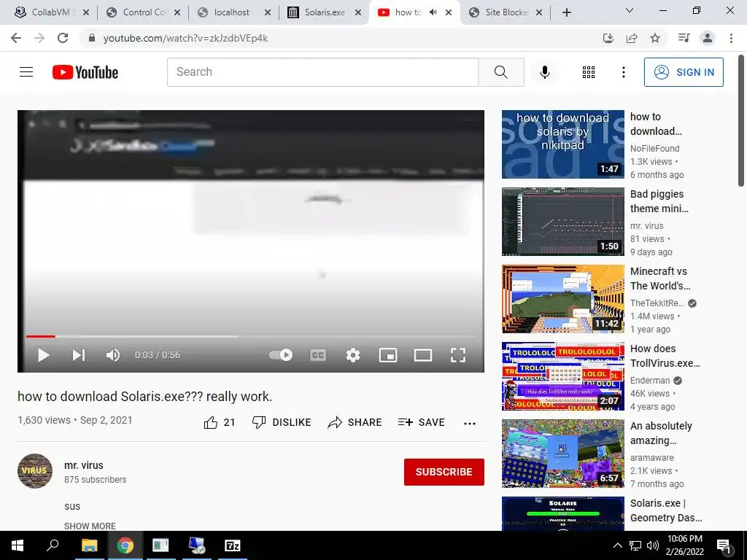The width and height of the screenshot is (747, 560).
Task: Expand description with SHOW MORE
Action: tap(90, 526)
